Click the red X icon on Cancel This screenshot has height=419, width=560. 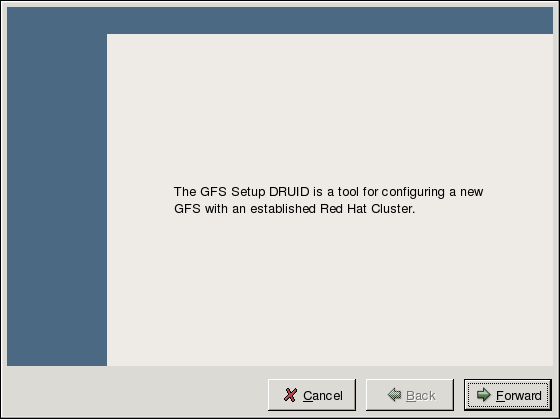290,395
